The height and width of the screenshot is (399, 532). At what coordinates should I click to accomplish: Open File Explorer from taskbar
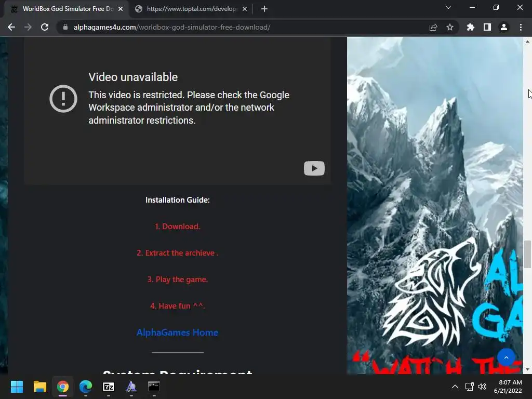pos(39,387)
